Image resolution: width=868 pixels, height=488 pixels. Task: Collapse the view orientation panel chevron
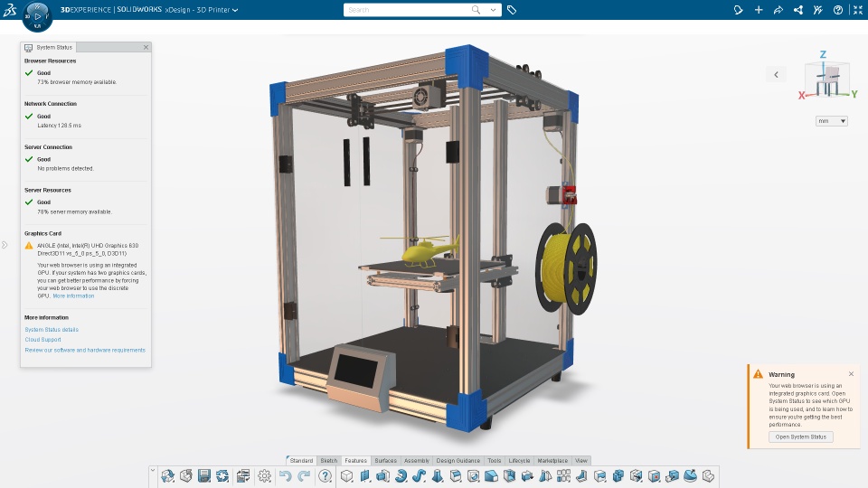[x=776, y=75]
